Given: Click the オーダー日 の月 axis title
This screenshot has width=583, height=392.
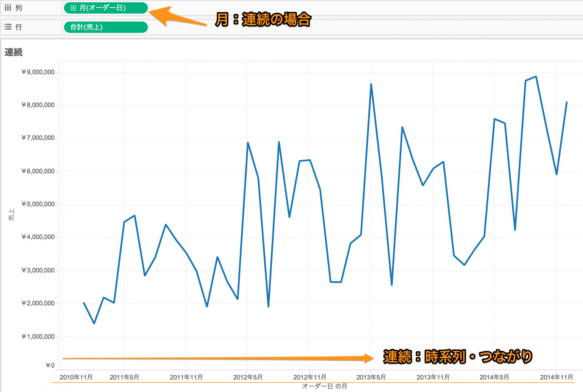Looking at the screenshot, I should 325,386.
